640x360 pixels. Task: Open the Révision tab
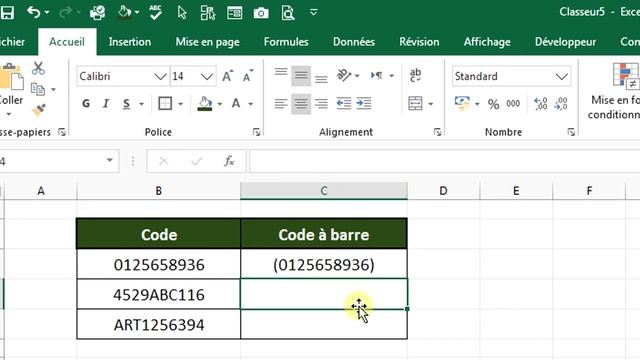tap(419, 42)
